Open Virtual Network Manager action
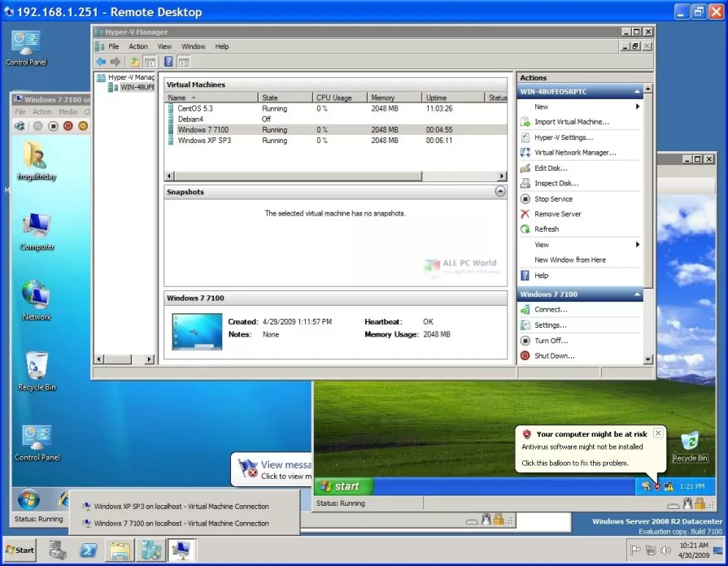The image size is (728, 566). 575,152
